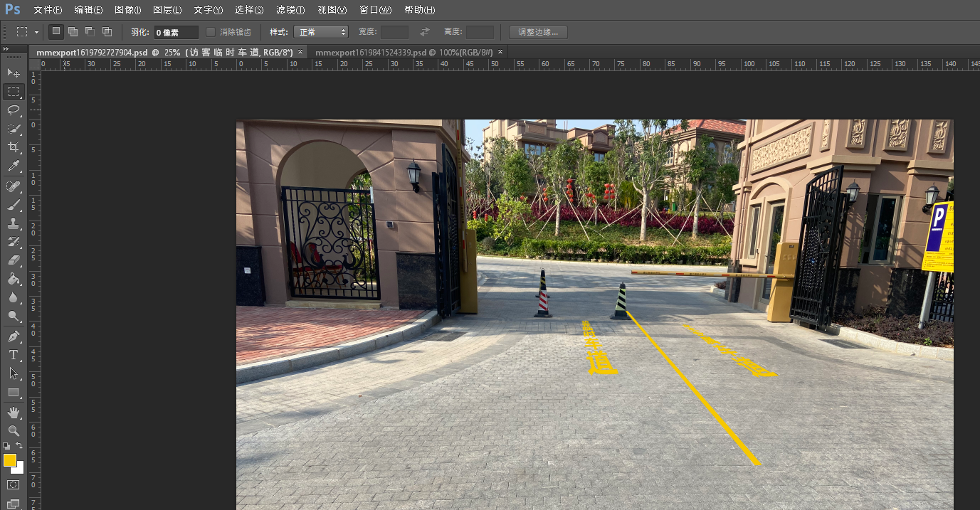
Task: Open the 帮助(H) menu
Action: click(x=419, y=10)
